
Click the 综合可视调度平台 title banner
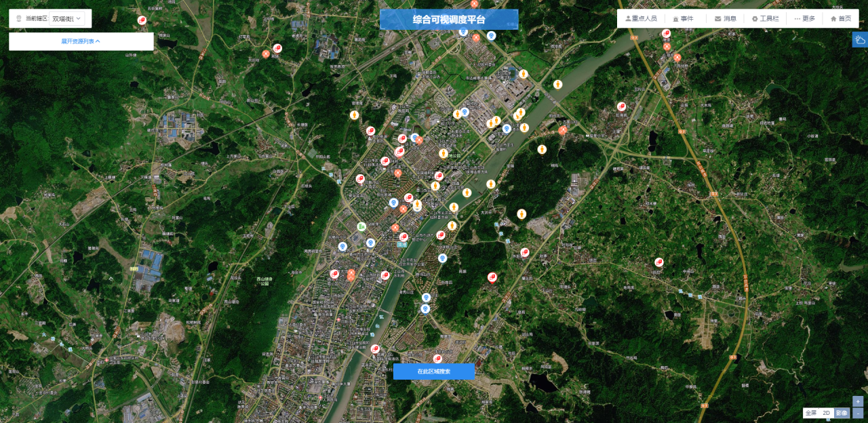coord(449,20)
